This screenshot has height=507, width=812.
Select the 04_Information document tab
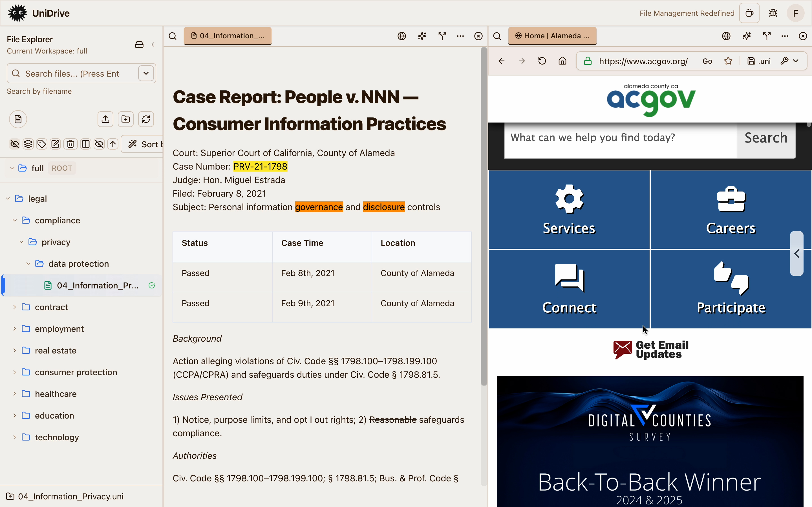click(x=228, y=36)
